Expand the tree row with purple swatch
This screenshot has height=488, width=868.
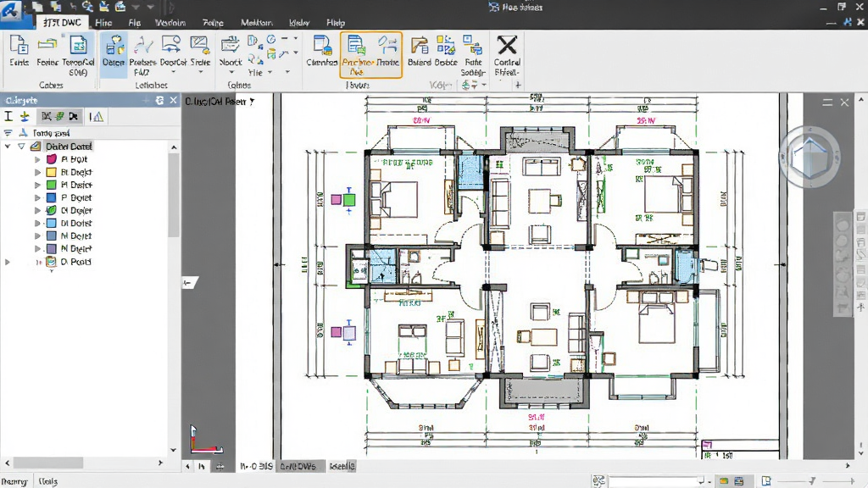click(37, 249)
